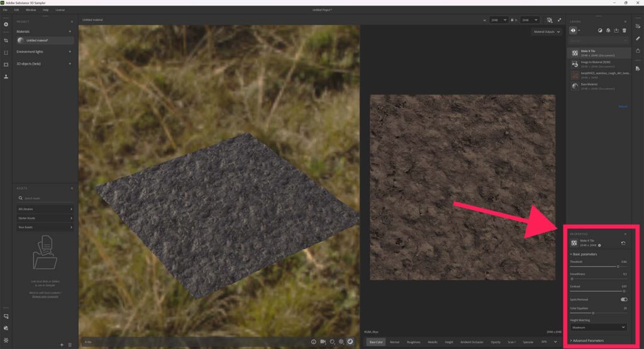Adjust the Threshold slider
The image size is (644, 349).
tap(598, 267)
